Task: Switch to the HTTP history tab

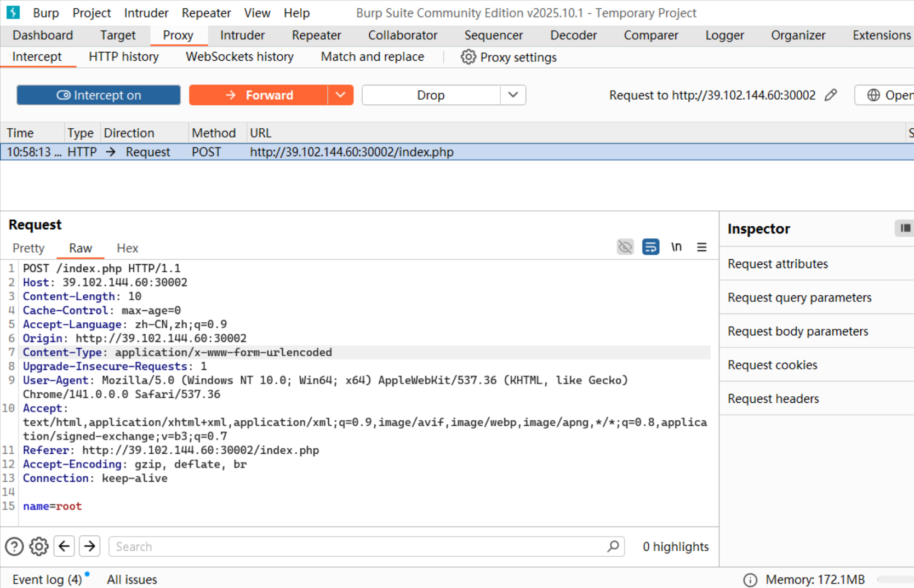Action: (x=123, y=56)
